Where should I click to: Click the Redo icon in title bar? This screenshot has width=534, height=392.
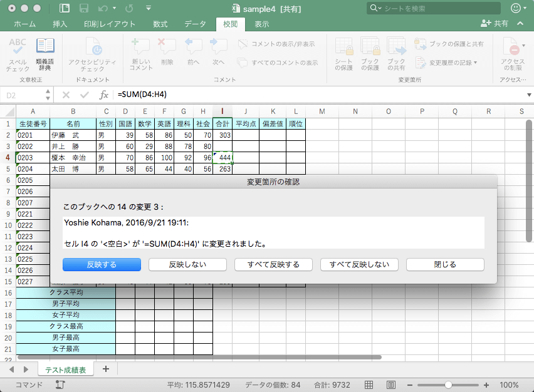click(x=129, y=8)
